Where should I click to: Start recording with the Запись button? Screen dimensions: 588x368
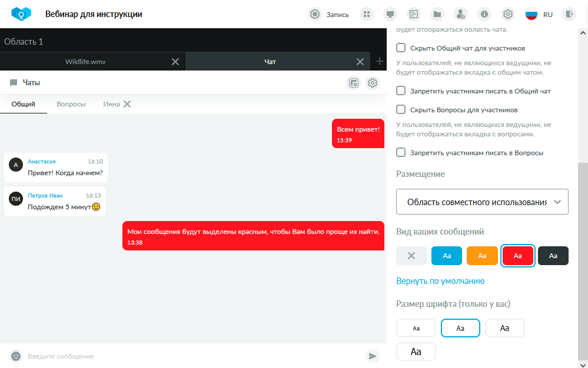[x=329, y=14]
